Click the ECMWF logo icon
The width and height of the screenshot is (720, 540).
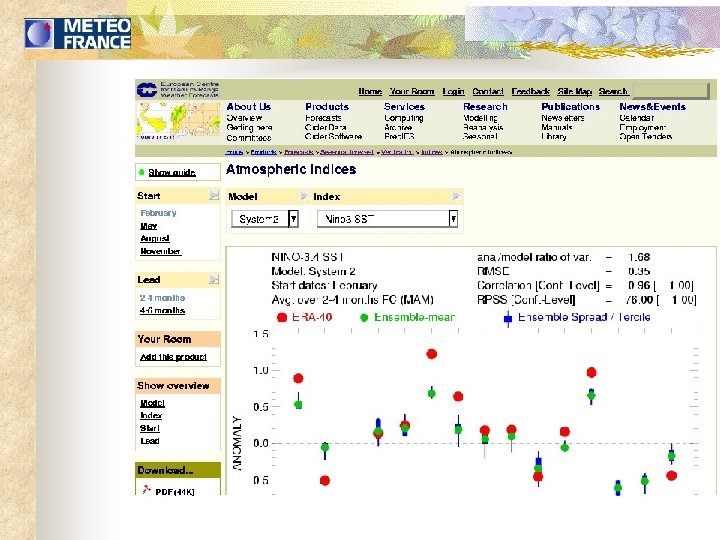(147, 90)
